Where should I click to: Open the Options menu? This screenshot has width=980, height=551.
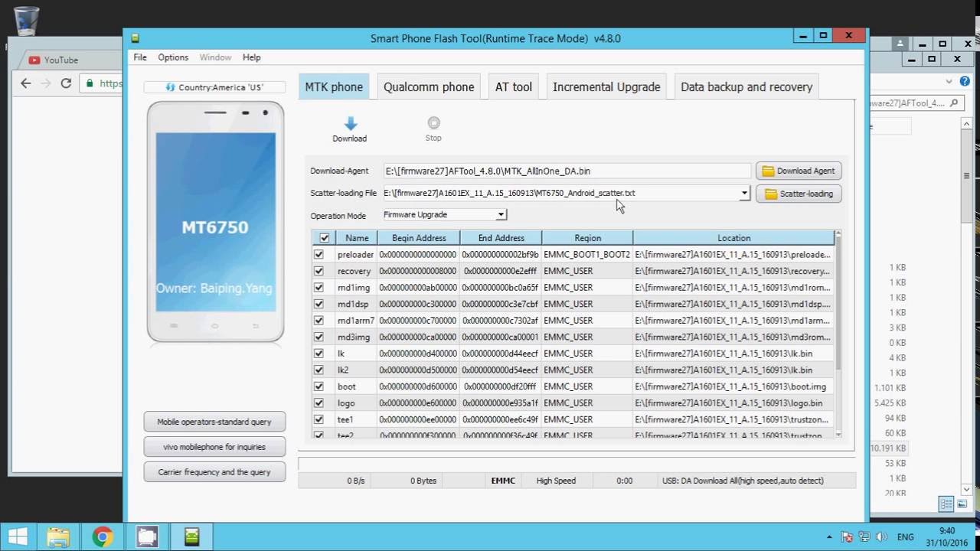[173, 57]
